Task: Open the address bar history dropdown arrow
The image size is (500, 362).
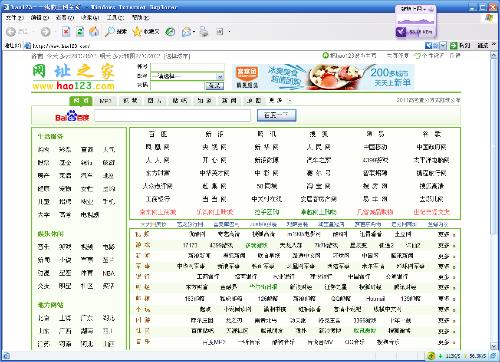Action: point(443,45)
